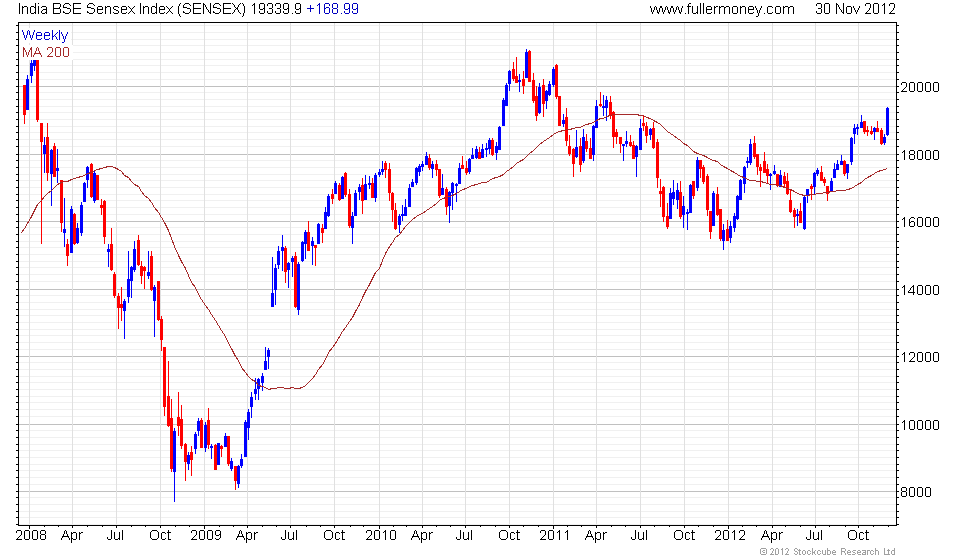Click the chart title 'India BSE Sensex Index (SENSEX)'

click(132, 9)
